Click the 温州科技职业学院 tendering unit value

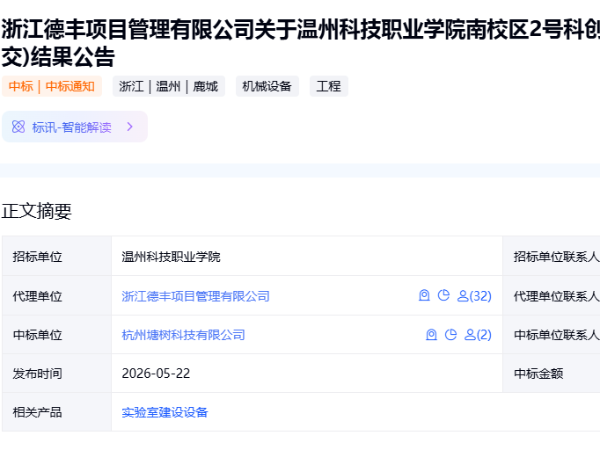tap(171, 256)
